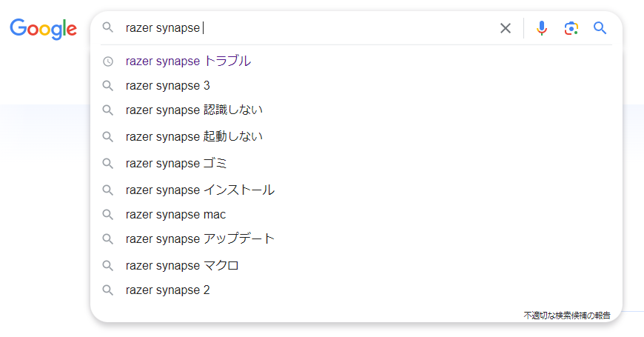Pick the "razer synapse 起動しない" suggestion
The width and height of the screenshot is (644, 337).
[x=194, y=137]
